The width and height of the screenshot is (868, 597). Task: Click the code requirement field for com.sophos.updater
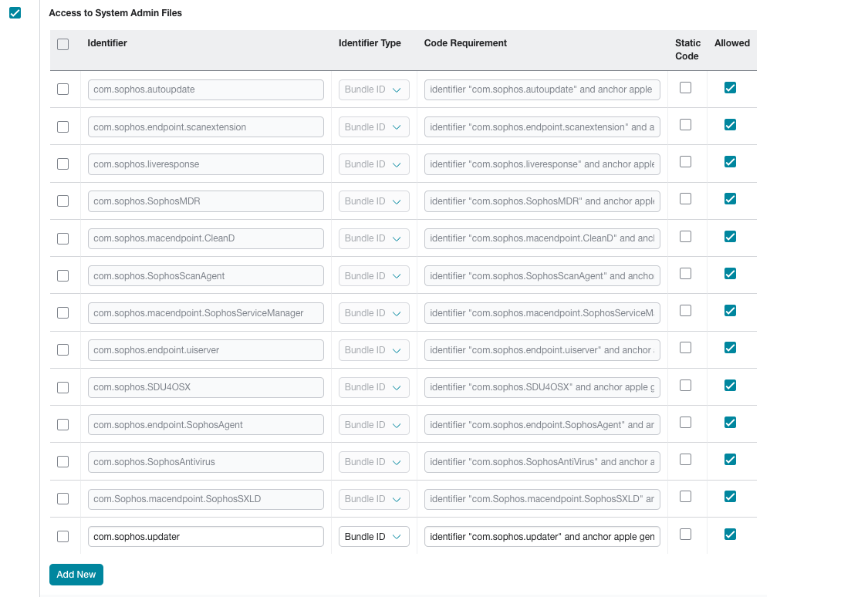[x=542, y=537]
